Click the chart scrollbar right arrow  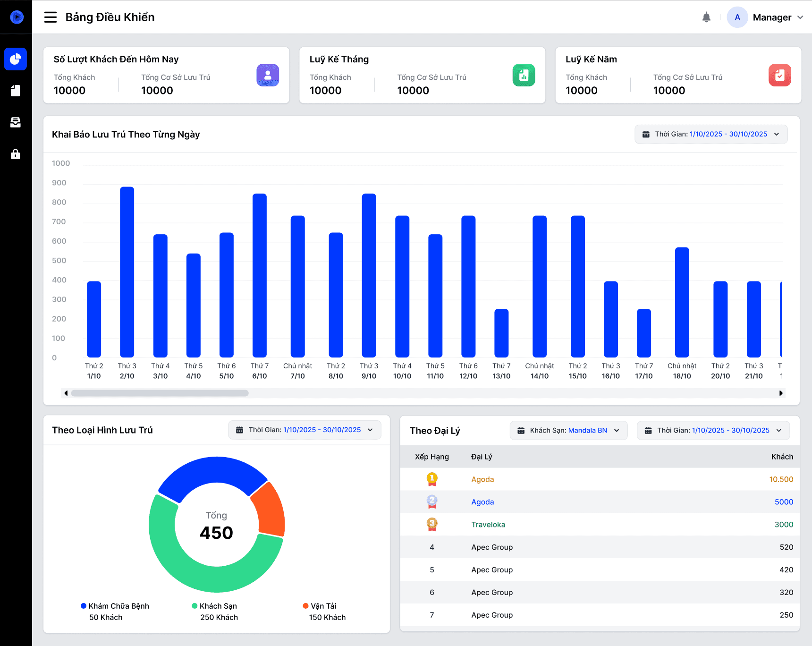(x=781, y=393)
